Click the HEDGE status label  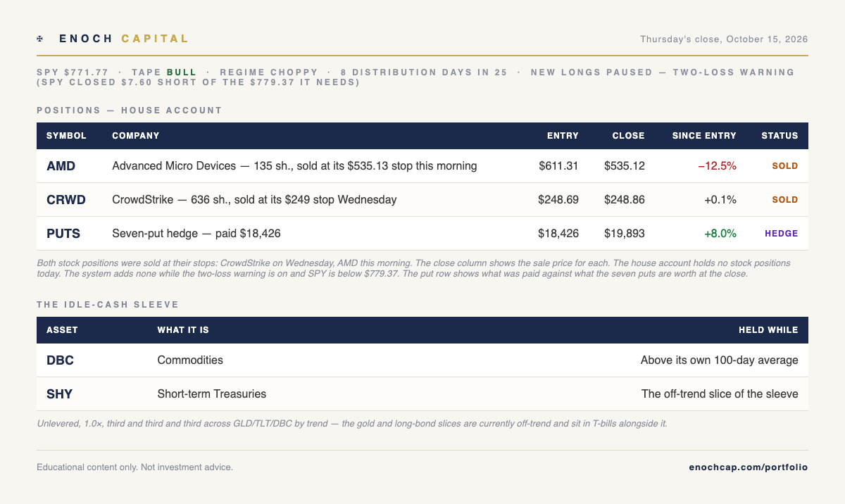(782, 234)
